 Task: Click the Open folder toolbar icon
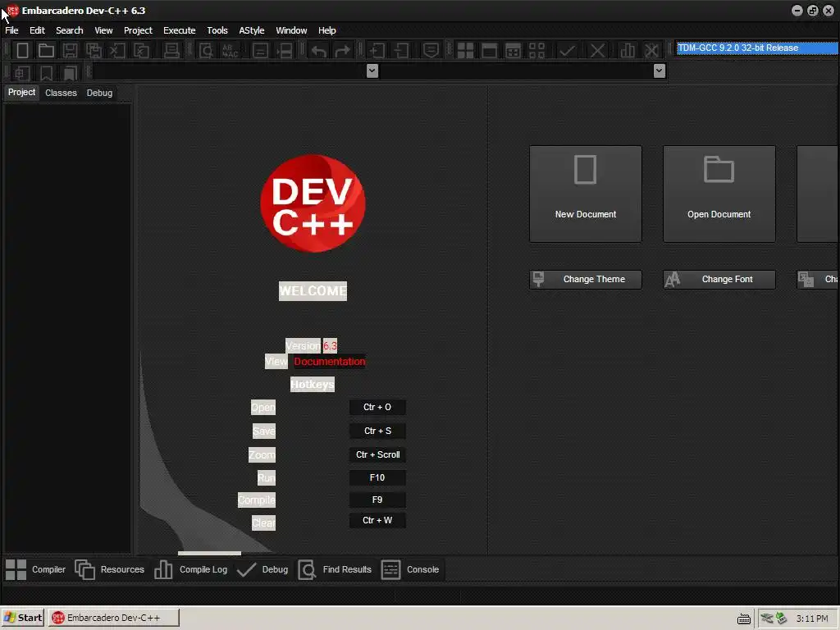(46, 50)
